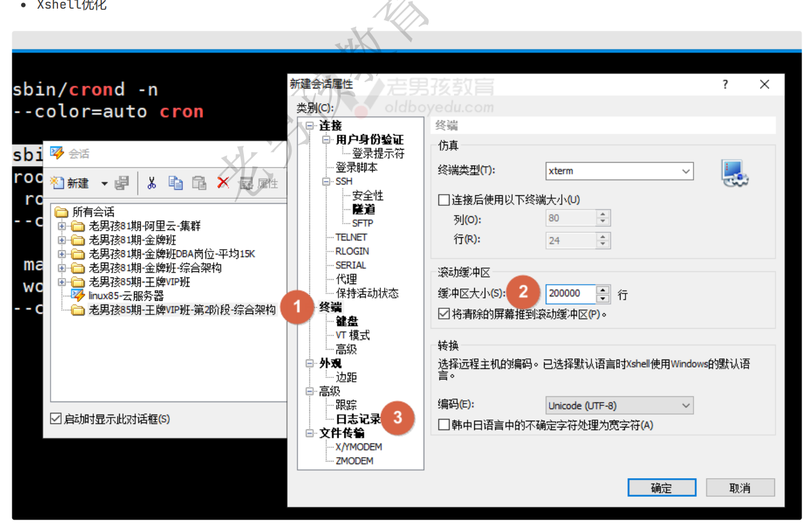Click the paste icon in 会话 toolbar
The width and height of the screenshot is (812, 527).
[199, 183]
